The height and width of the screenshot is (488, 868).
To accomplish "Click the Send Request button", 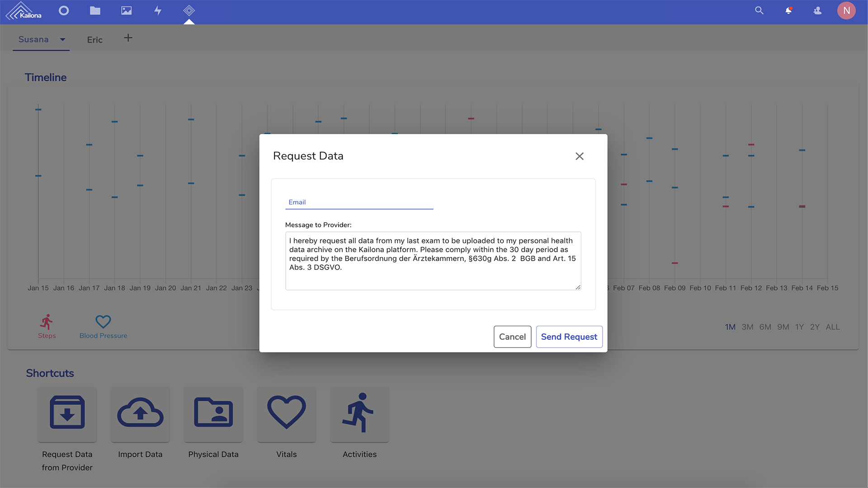I will pos(569,337).
